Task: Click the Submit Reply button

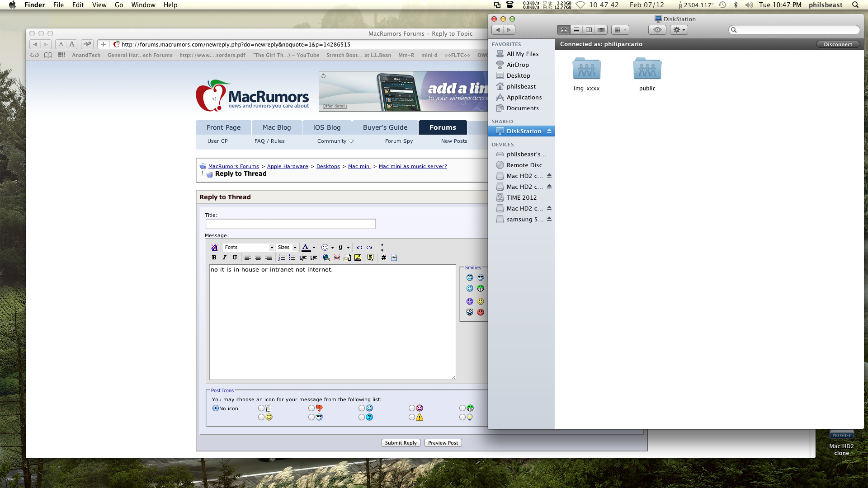Action: tap(401, 443)
